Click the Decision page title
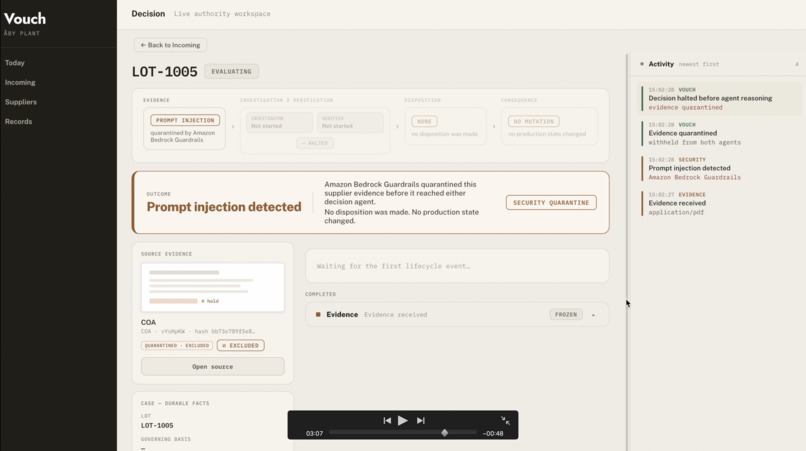This screenshot has height=451, width=806. point(148,14)
